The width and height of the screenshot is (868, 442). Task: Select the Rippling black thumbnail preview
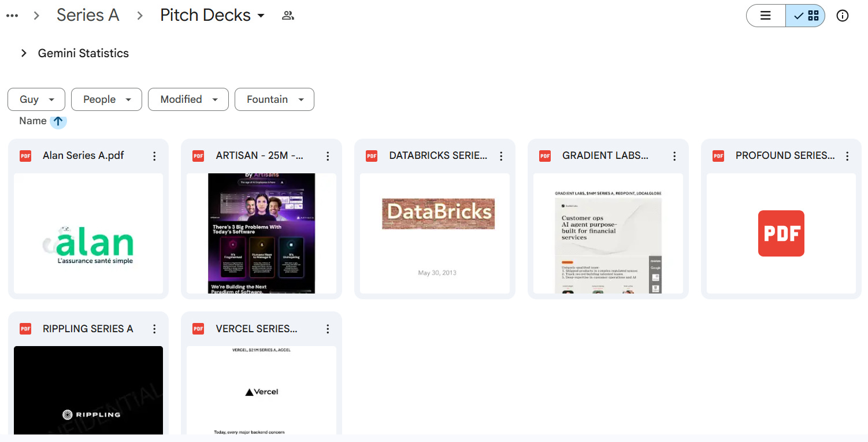(x=88, y=390)
